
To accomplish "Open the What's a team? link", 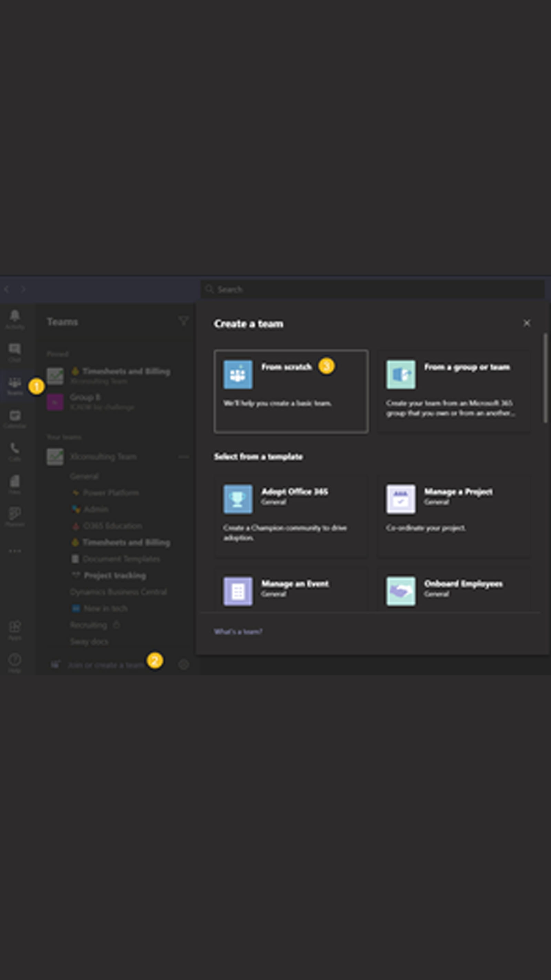I will 238,632.
